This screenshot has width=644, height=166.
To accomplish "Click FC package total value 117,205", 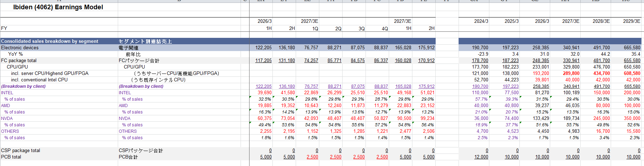I will (x=263, y=61).
